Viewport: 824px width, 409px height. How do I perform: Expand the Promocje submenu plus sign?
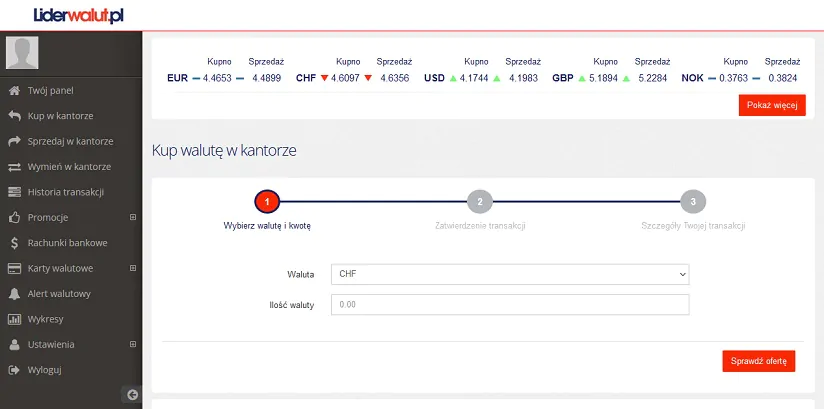[133, 217]
